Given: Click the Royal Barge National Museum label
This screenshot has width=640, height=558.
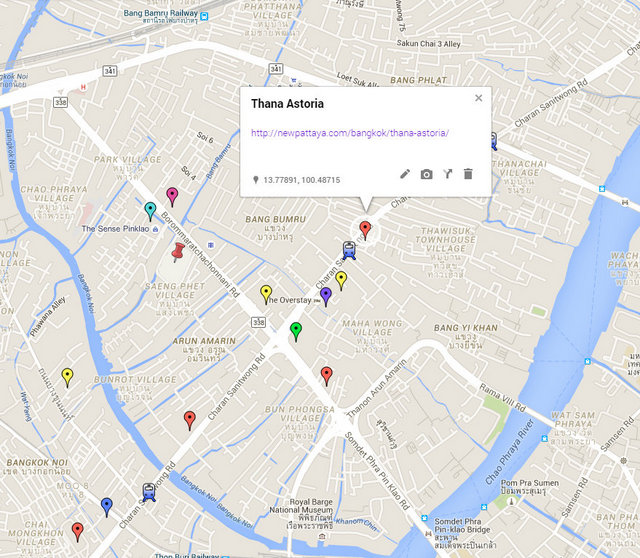Looking at the screenshot, I should (x=301, y=506).
